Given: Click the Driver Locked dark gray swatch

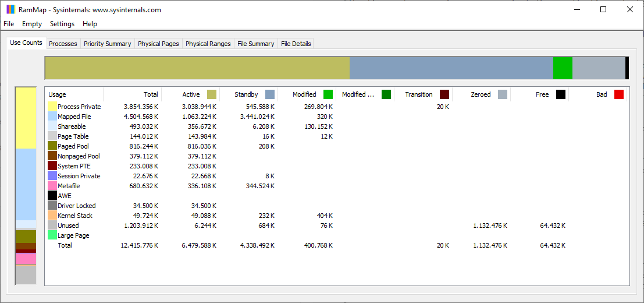Looking at the screenshot, I should 52,206.
